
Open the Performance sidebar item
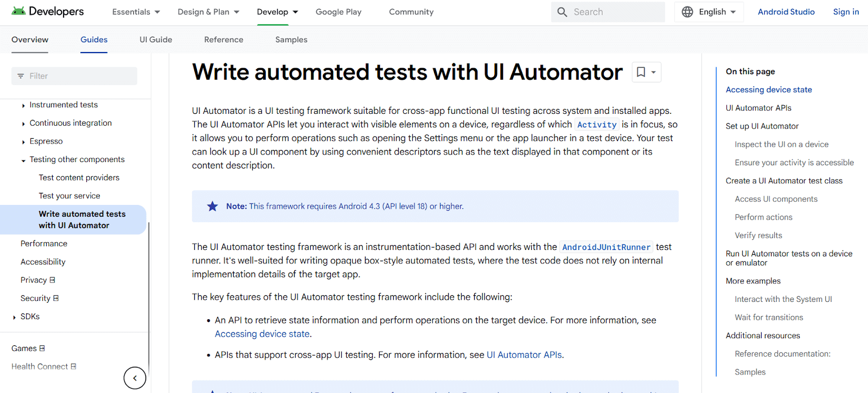tap(44, 244)
